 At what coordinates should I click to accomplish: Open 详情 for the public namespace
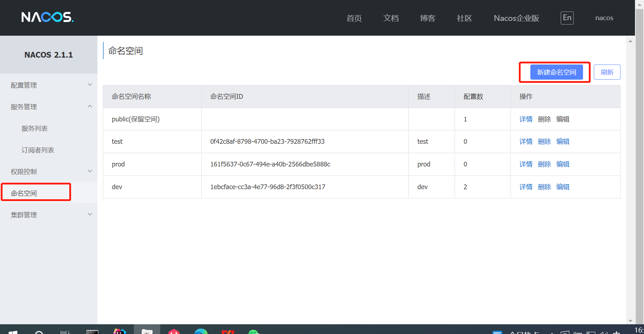pos(526,119)
